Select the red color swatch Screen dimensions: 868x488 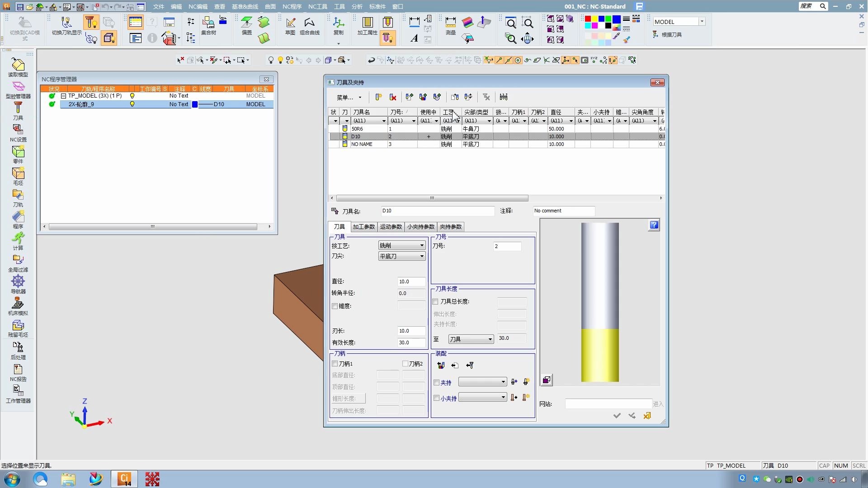[588, 19]
